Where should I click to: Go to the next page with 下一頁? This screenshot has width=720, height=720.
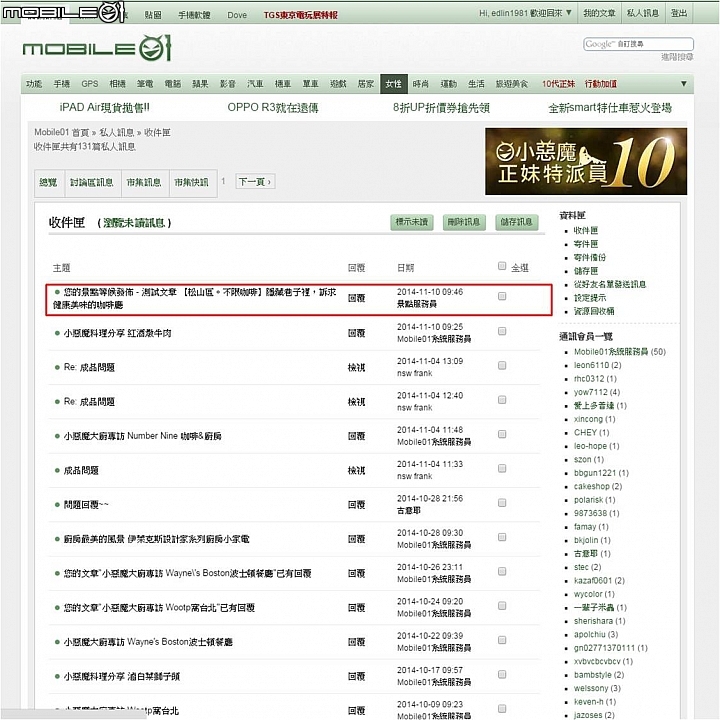coord(255,182)
